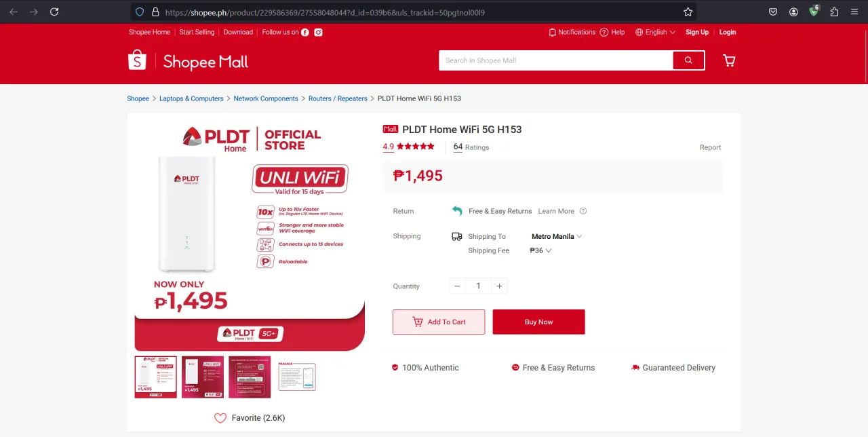Open Notifications in the header
This screenshot has height=437, width=868.
[x=572, y=32]
